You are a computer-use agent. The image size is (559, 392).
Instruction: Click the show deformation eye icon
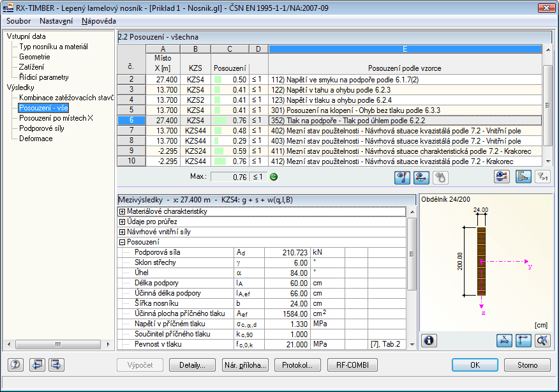point(421,177)
